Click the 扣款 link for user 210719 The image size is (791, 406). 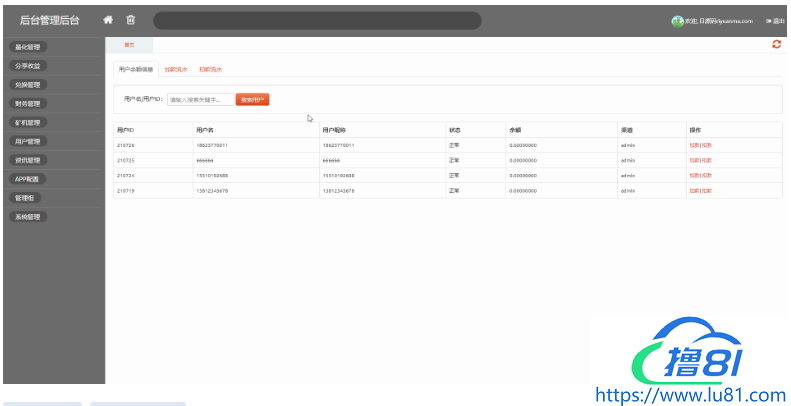[707, 190]
